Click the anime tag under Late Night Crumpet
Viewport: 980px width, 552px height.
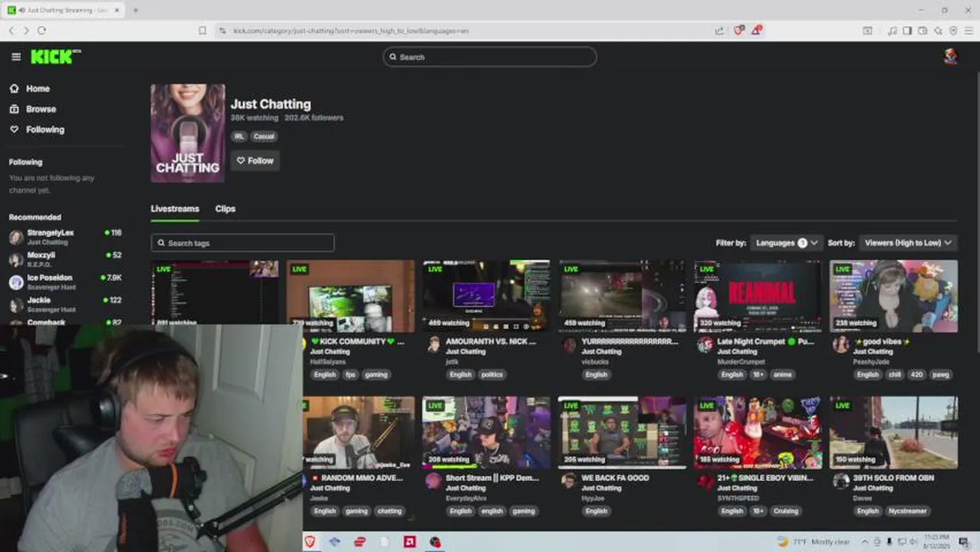[783, 375]
